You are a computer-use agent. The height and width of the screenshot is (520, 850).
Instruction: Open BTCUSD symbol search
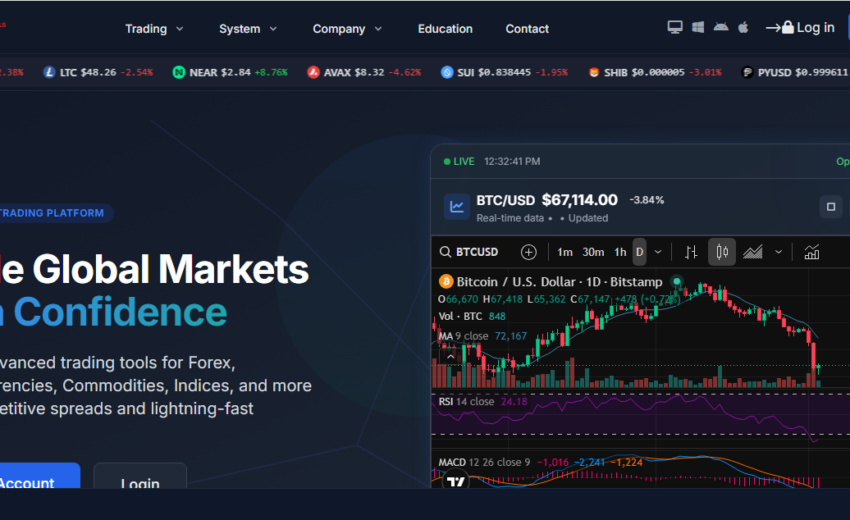469,252
